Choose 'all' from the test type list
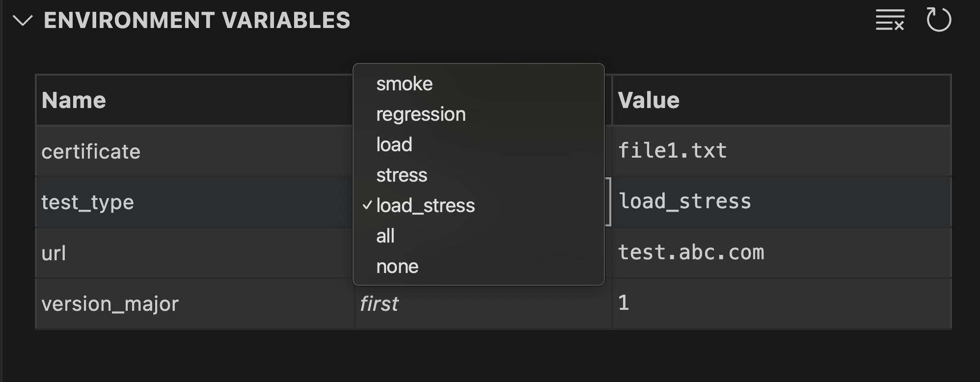Image resolution: width=980 pixels, height=382 pixels. (x=385, y=236)
